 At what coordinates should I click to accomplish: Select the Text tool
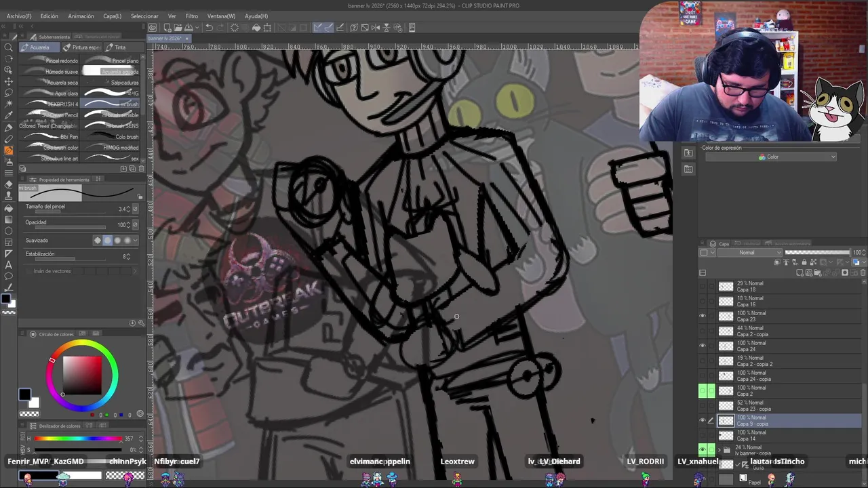9,265
